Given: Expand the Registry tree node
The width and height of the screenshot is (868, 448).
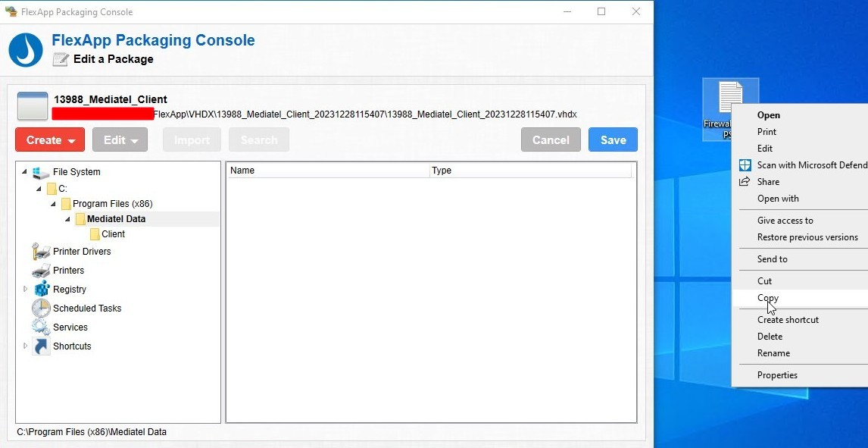Looking at the screenshot, I should pyautogui.click(x=25, y=289).
